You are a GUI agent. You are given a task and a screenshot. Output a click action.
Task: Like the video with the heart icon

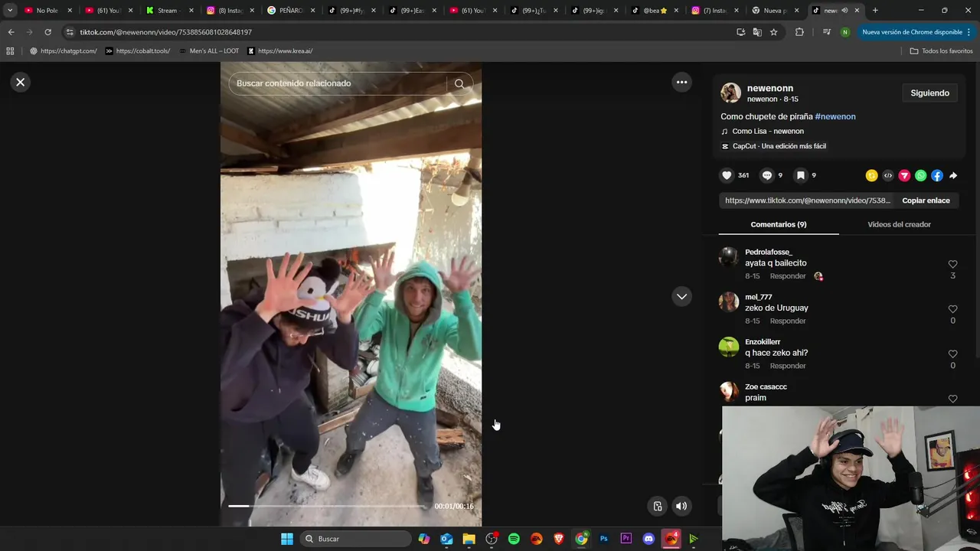pyautogui.click(x=727, y=175)
